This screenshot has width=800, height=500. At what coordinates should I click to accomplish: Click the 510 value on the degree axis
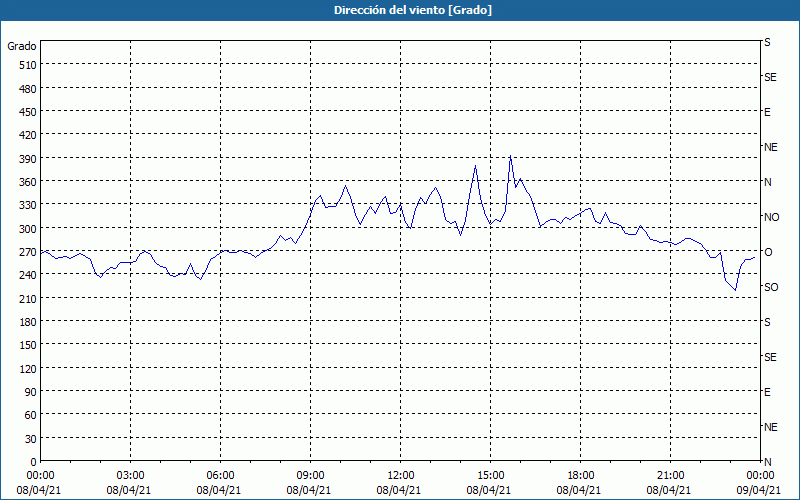28,65
